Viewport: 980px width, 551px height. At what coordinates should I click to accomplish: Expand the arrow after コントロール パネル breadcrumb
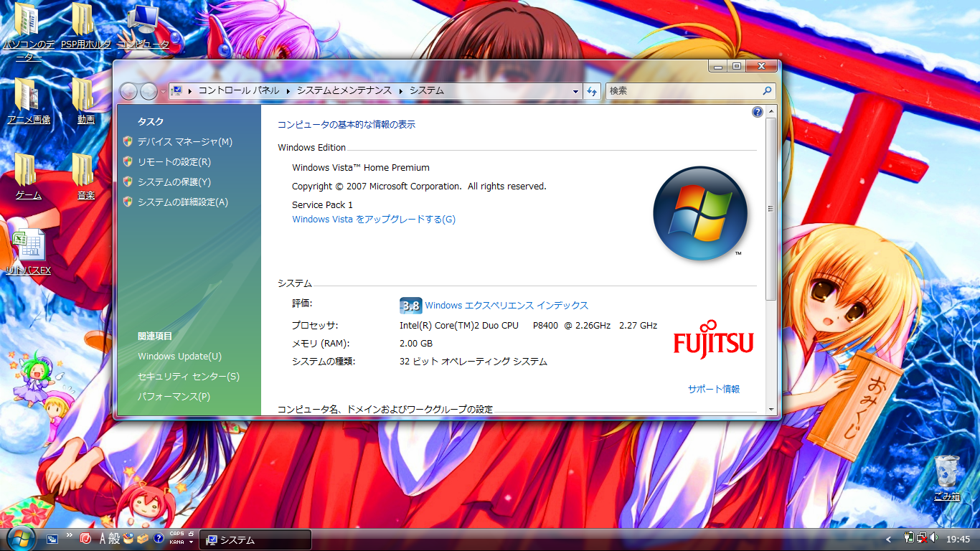[x=288, y=91]
